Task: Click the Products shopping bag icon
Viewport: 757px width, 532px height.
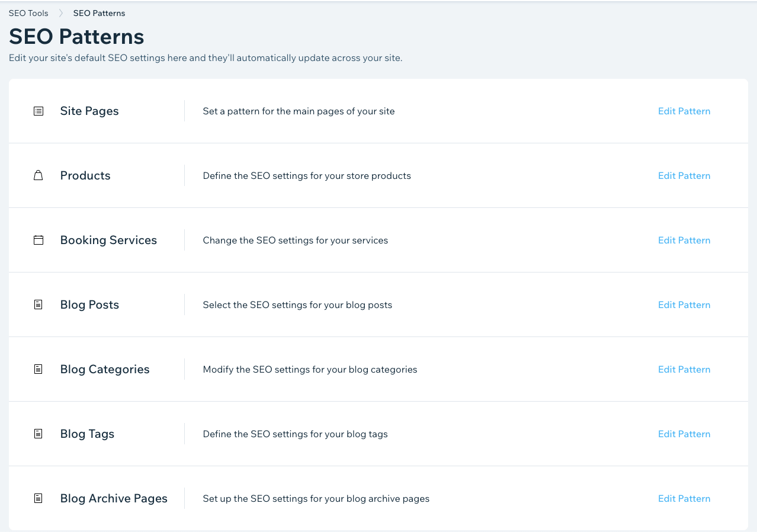Action: click(x=39, y=175)
